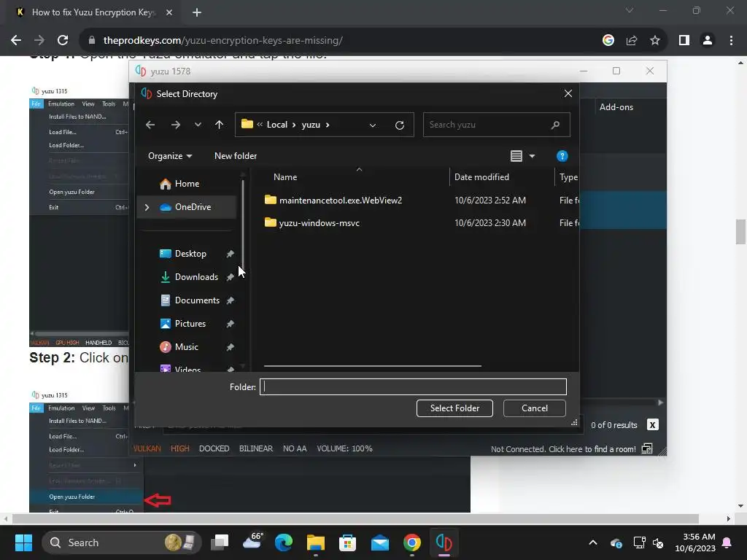Click the pin icon beside Music

click(x=230, y=347)
